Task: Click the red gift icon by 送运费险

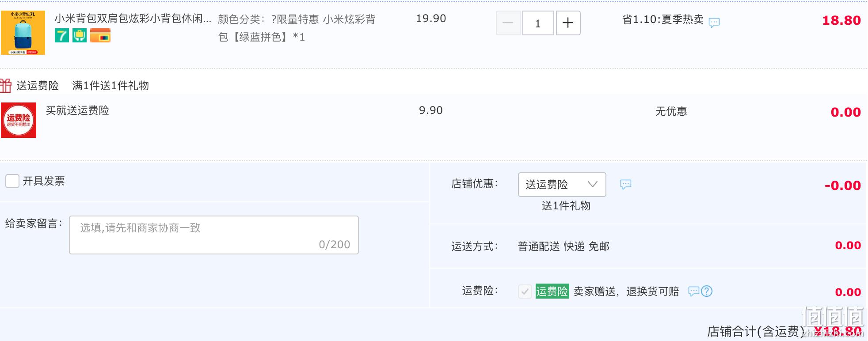Action: tap(6, 85)
